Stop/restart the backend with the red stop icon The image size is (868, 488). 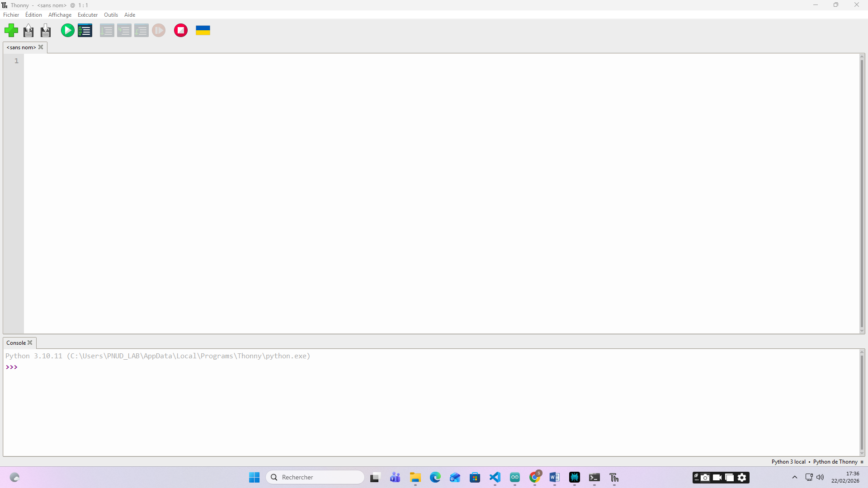(181, 30)
